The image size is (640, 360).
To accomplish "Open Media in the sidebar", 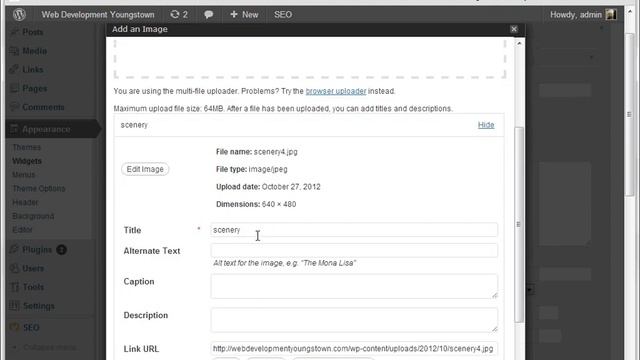I will pyautogui.click(x=34, y=51).
